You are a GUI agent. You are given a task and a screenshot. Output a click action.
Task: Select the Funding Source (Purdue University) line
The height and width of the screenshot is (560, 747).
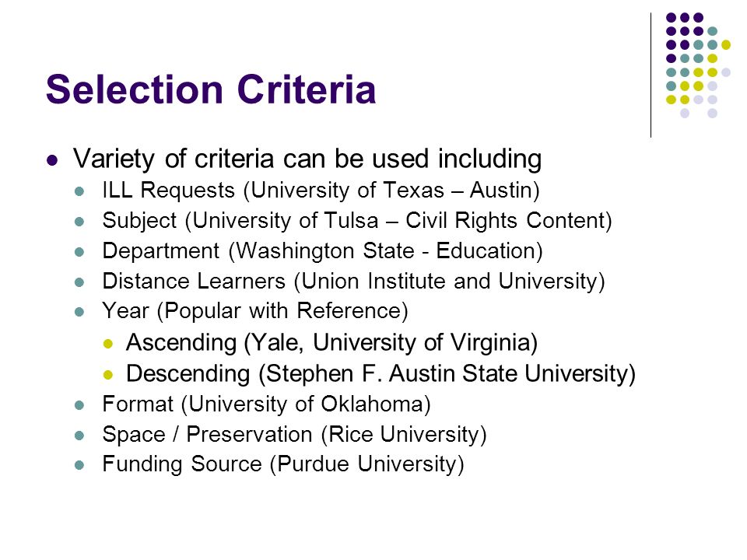[283, 464]
